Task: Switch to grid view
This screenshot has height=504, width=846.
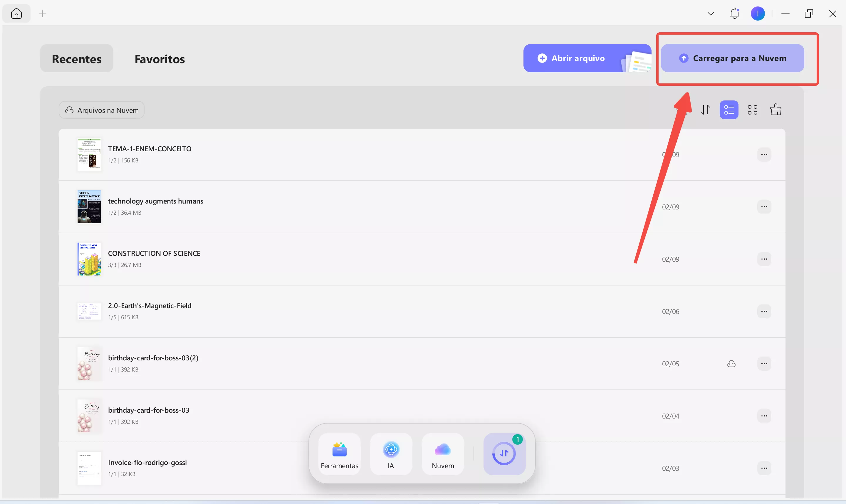Action: pos(752,110)
